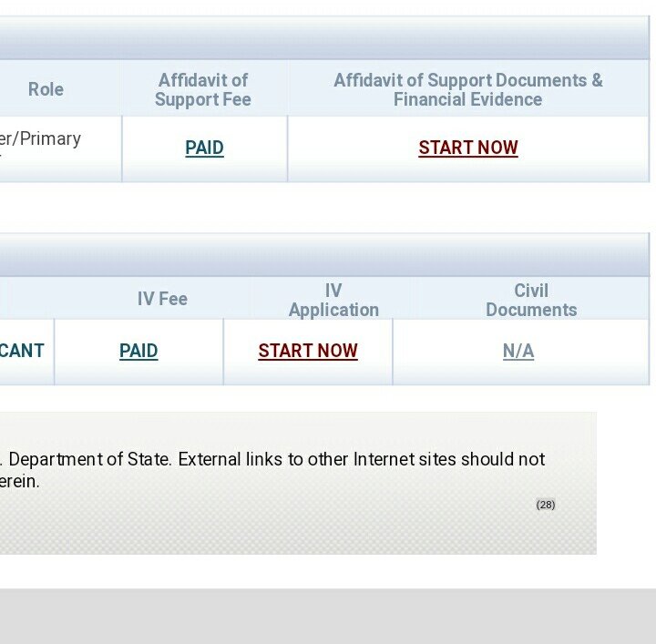The image size is (656, 644).
Task: Click START NOW for Affidavit of Support Documents
Action: point(467,148)
